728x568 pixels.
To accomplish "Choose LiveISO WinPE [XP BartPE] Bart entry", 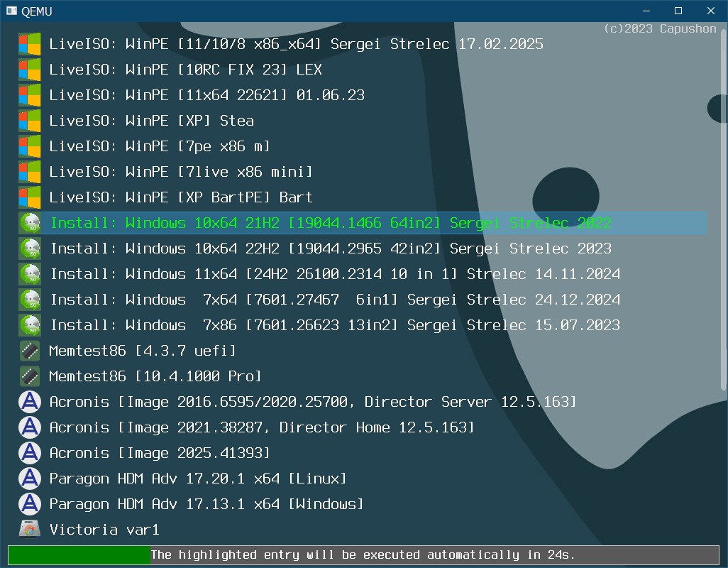I will coord(181,197).
